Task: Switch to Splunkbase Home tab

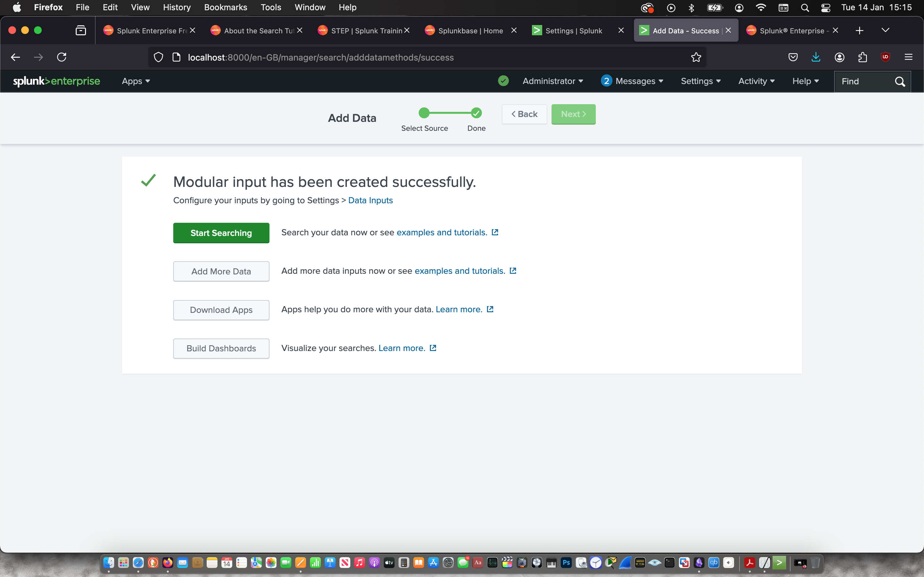Action: tap(470, 30)
